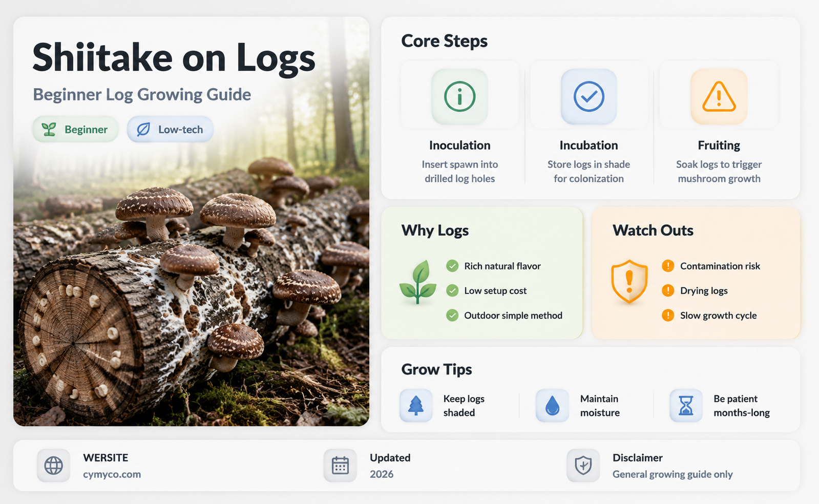The image size is (819, 504).
Task: Click the Inoculation info circle icon
Action: pyautogui.click(x=459, y=96)
